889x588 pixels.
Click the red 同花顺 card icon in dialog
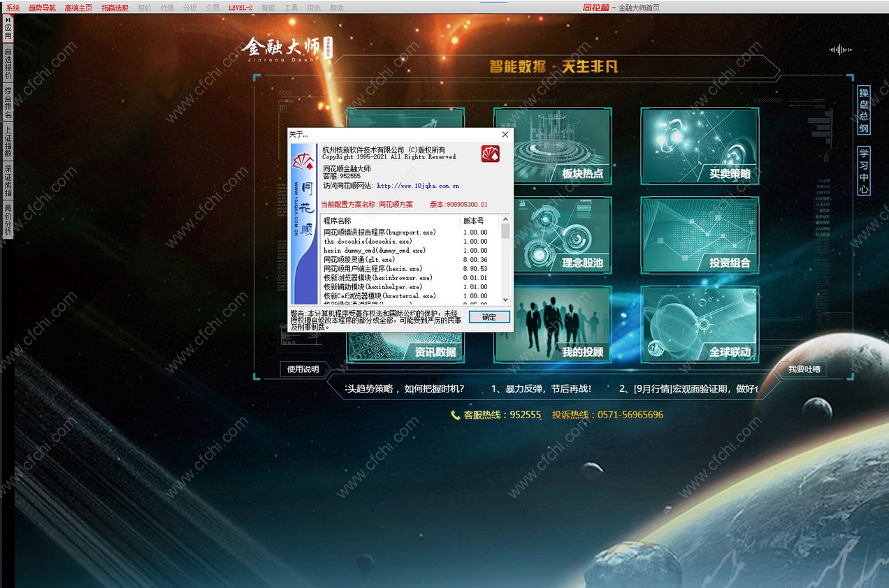[490, 154]
